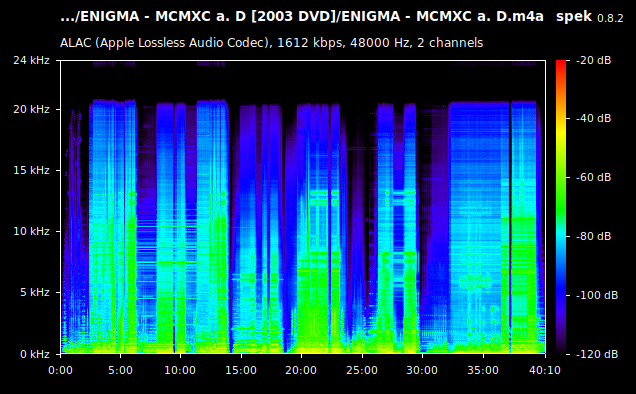The height and width of the screenshot is (394, 636).
Task: Click the 30:00 time axis label
Action: tap(422, 370)
